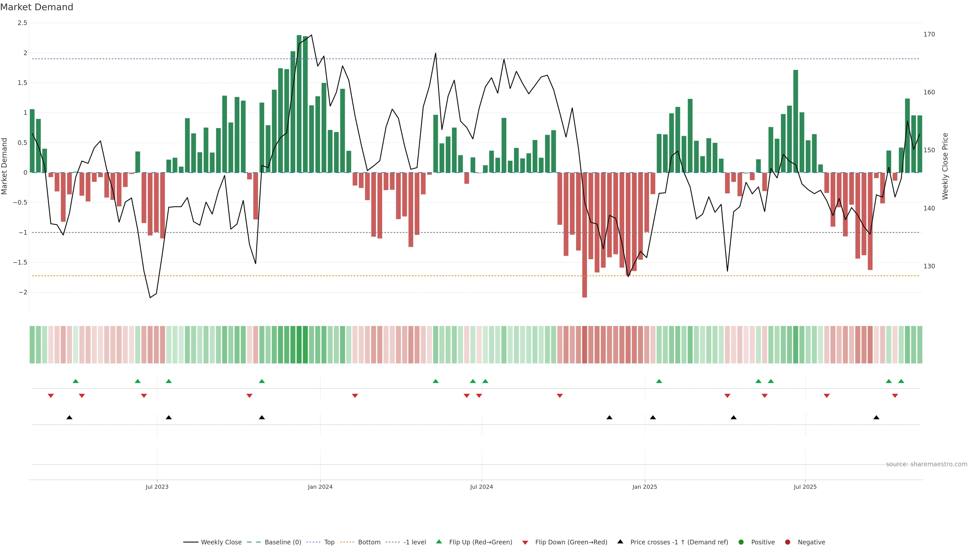This screenshot has width=980, height=551.
Task: Click the Negative red circle legend icon
Action: pyautogui.click(x=788, y=542)
